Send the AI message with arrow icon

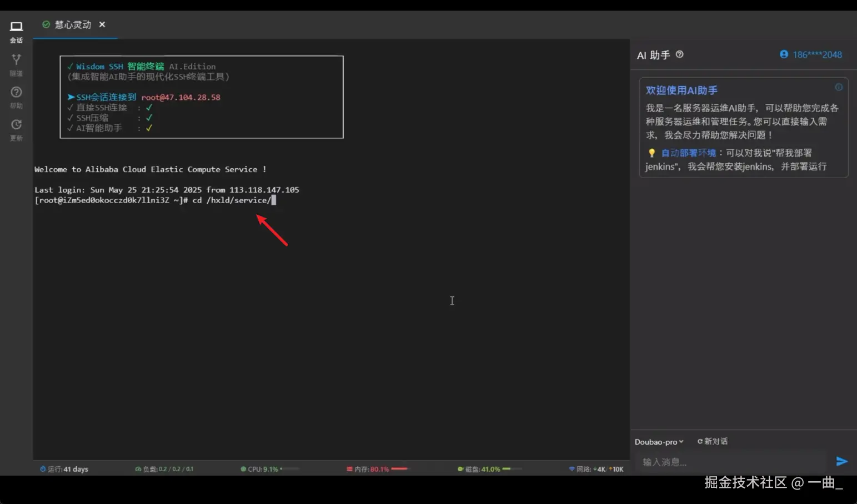842,461
